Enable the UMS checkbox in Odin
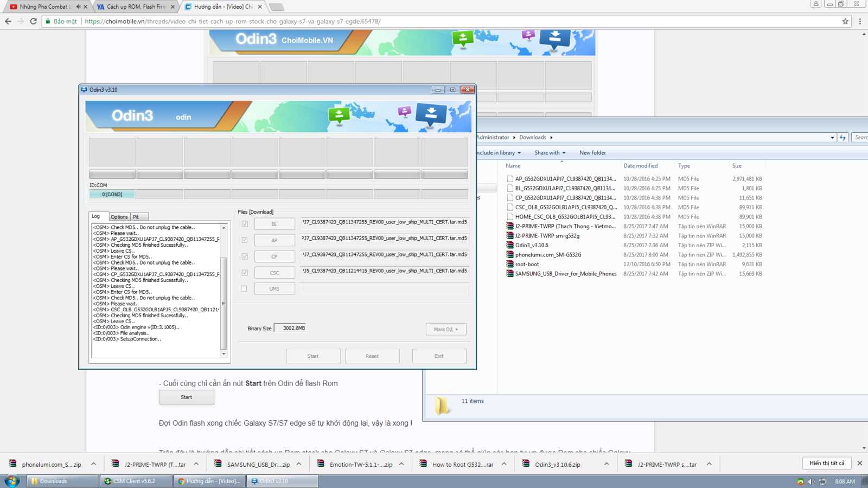The height and width of the screenshot is (488, 868). 244,289
